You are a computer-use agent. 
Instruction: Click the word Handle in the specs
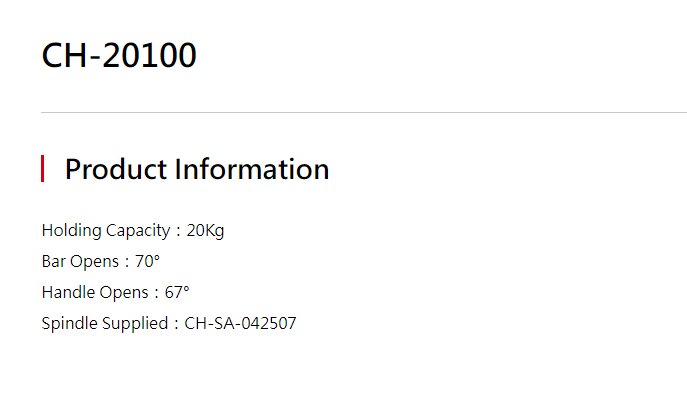[66, 292]
